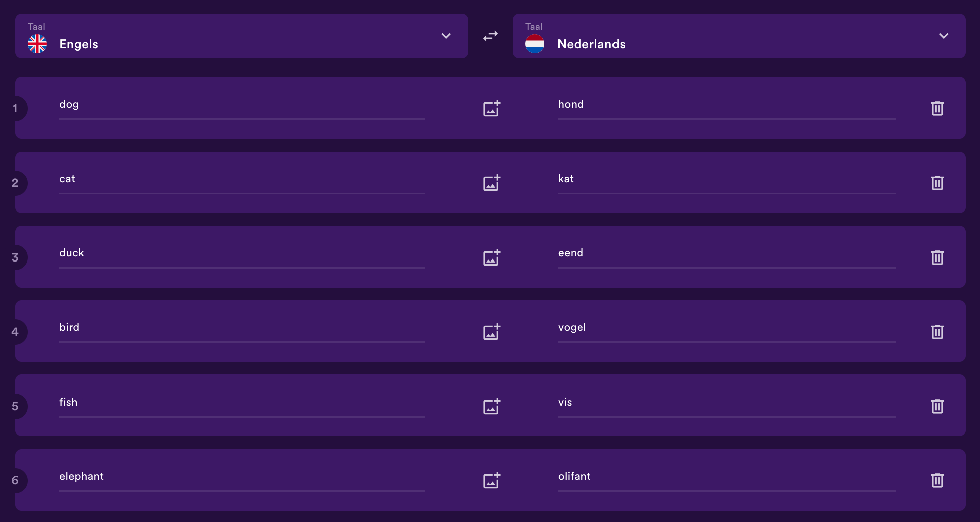Delete the elephant/olifant row

937,480
